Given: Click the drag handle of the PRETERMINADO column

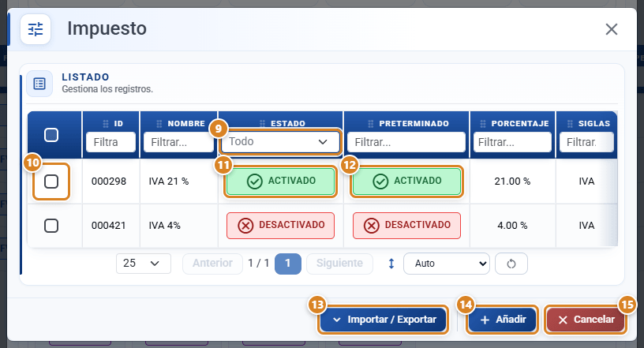Looking at the screenshot, I should pos(371,124).
